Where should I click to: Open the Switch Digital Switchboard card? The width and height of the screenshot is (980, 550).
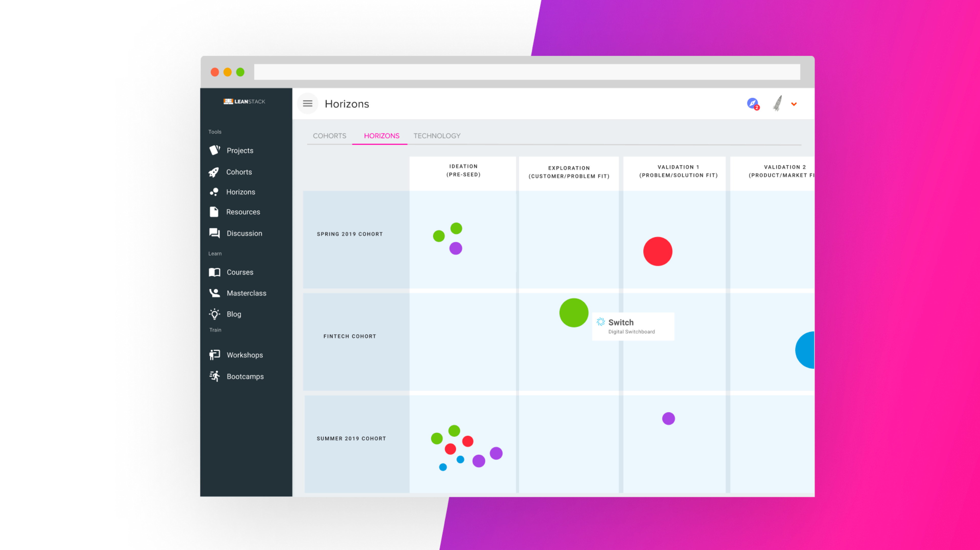[x=633, y=326]
